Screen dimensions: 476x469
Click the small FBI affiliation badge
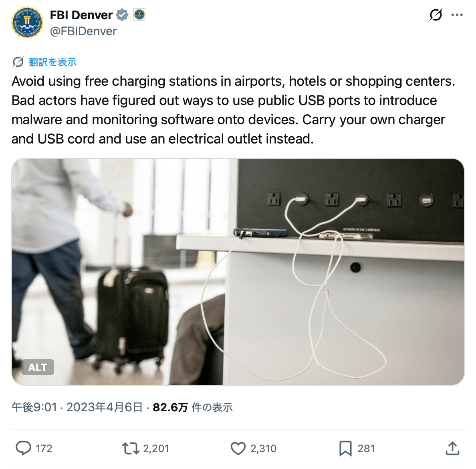(x=139, y=14)
